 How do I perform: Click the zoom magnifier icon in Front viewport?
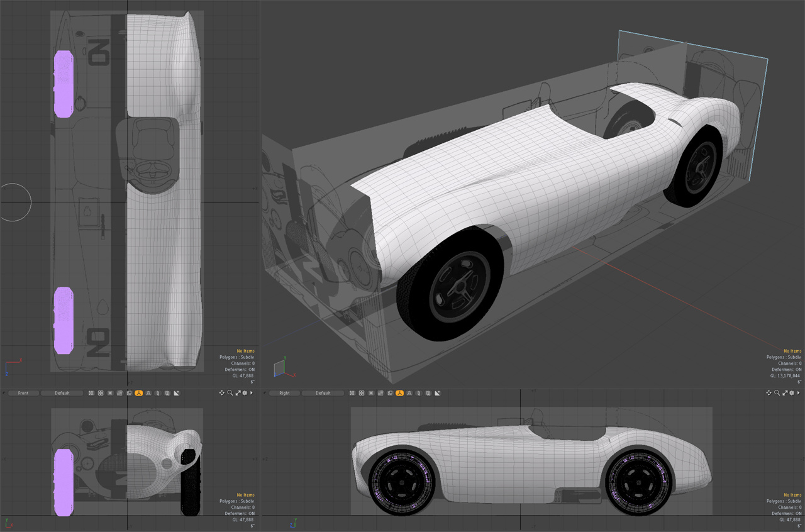230,393
